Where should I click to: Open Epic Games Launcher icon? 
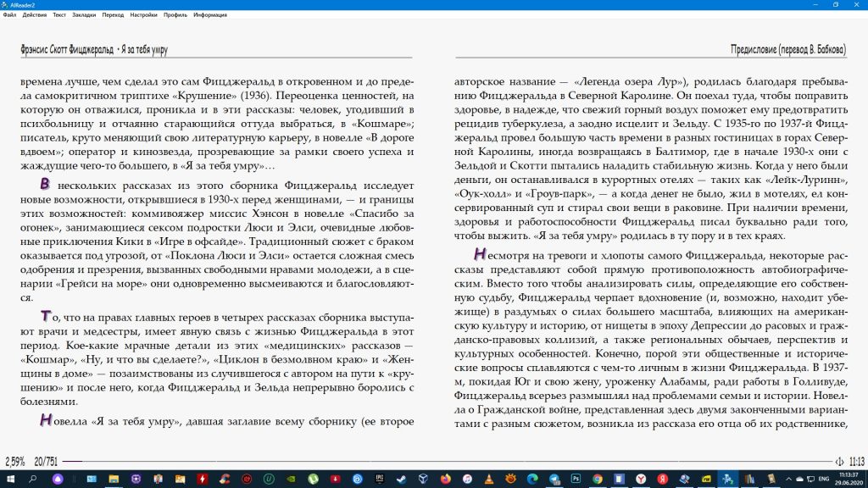pyautogui.click(x=379, y=480)
